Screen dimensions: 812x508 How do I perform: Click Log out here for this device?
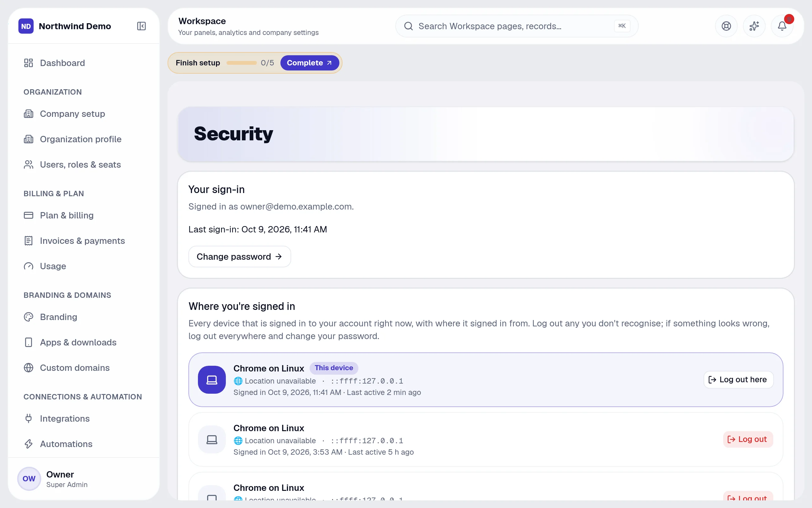pos(738,380)
